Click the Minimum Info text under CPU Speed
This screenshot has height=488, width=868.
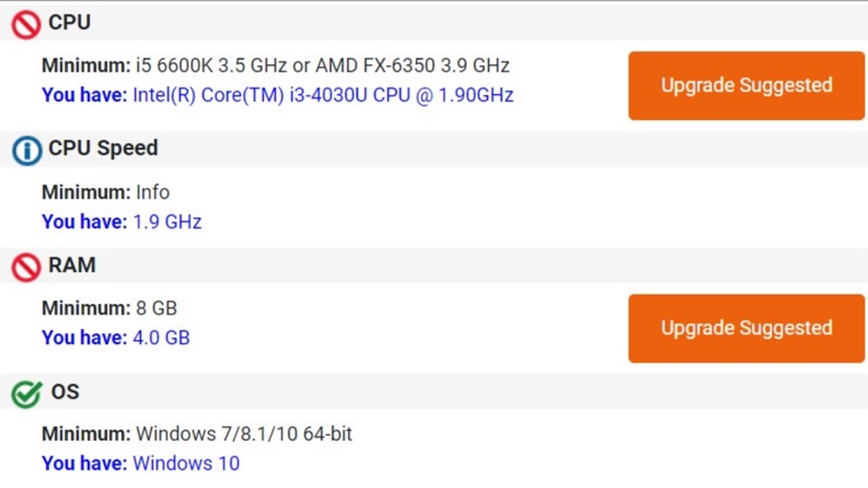click(x=106, y=192)
